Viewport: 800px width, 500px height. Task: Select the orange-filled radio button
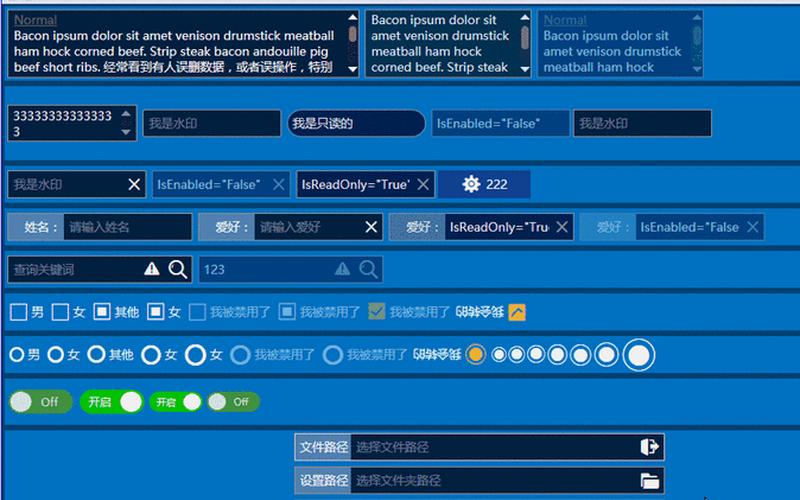tap(476, 354)
